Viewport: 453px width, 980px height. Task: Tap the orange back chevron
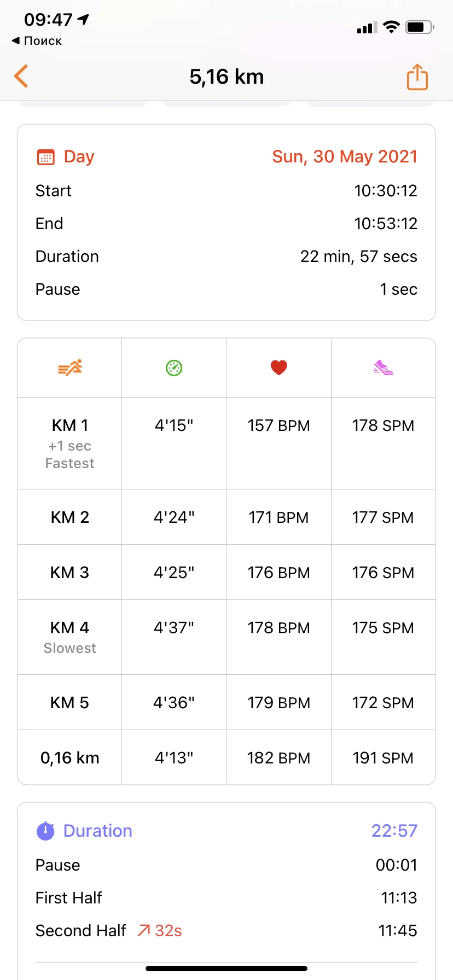(x=21, y=76)
